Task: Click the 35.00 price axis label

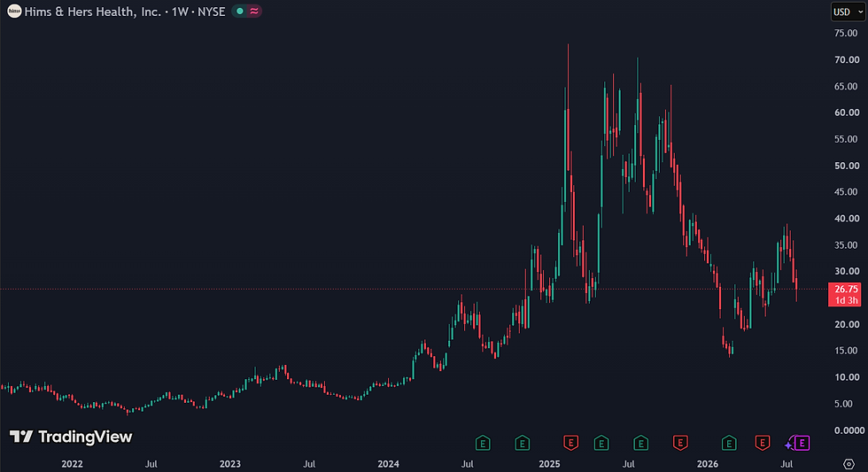Action: 846,245
